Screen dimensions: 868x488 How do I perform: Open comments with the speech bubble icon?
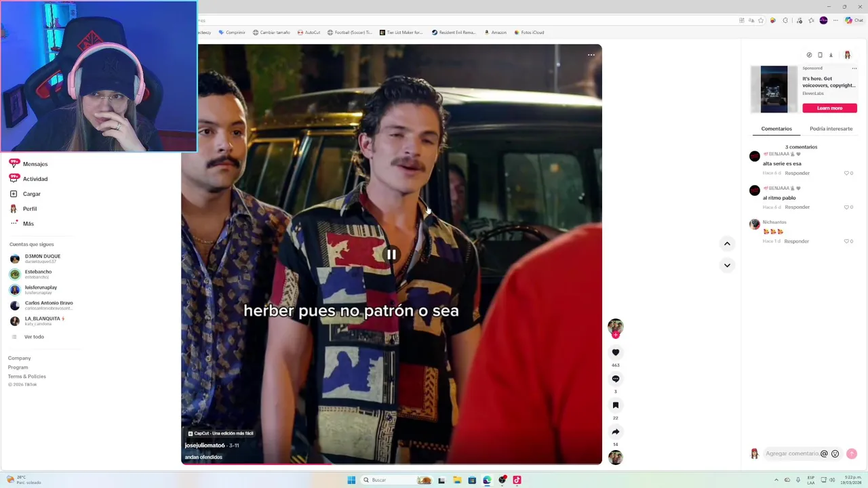tap(616, 379)
